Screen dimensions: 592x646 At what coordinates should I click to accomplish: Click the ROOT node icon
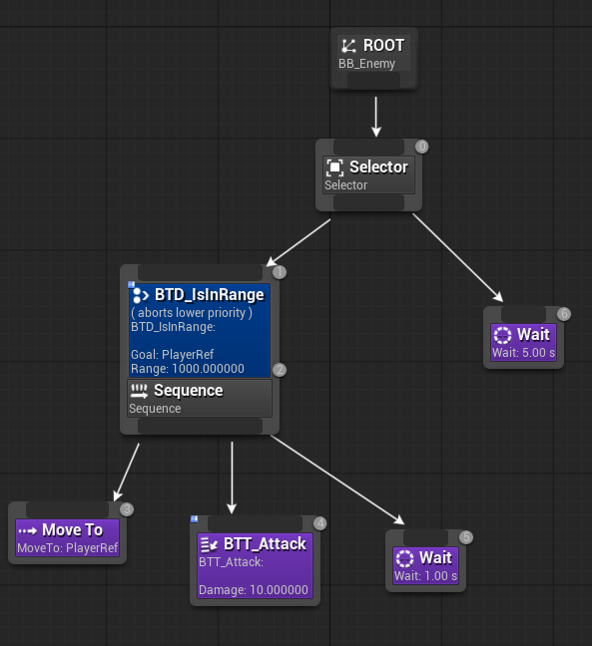pyautogui.click(x=349, y=46)
